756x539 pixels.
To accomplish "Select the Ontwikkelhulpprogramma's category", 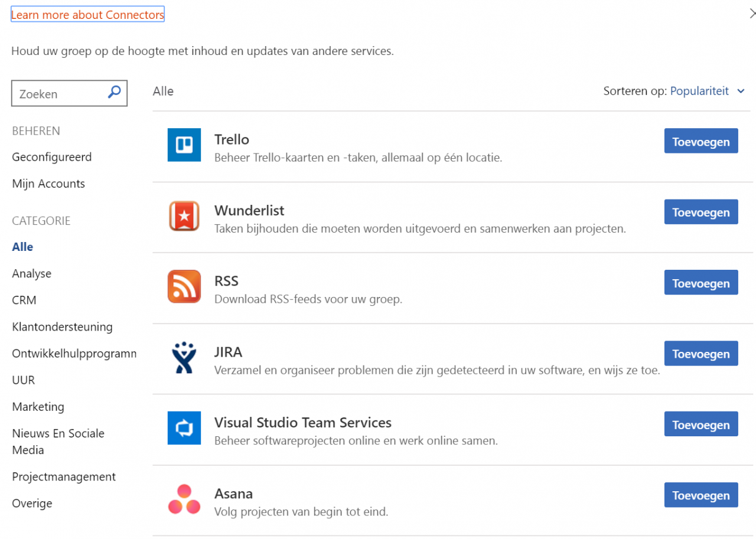I will coord(74,354).
